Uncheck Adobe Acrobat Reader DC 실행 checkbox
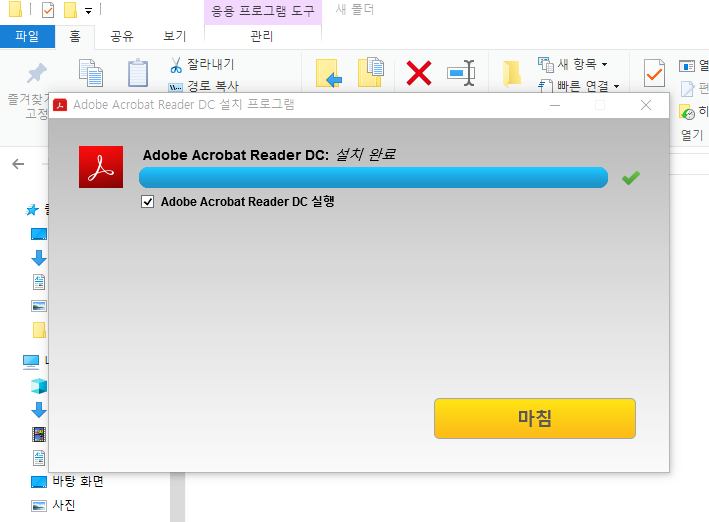 click(x=147, y=201)
